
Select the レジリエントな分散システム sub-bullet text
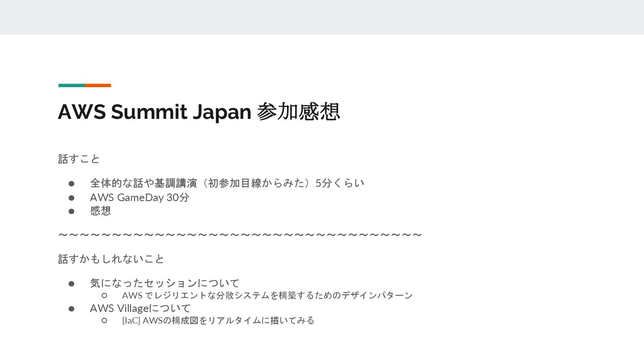[267, 295]
